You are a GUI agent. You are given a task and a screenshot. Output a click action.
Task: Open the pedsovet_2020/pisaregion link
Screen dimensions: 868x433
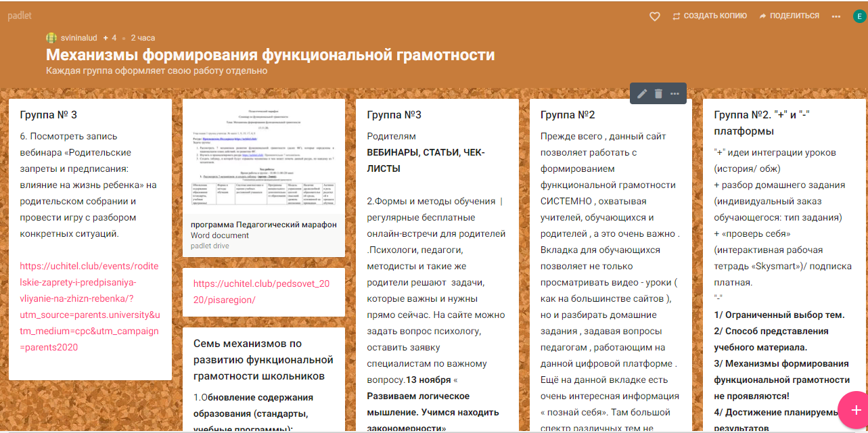(x=261, y=292)
